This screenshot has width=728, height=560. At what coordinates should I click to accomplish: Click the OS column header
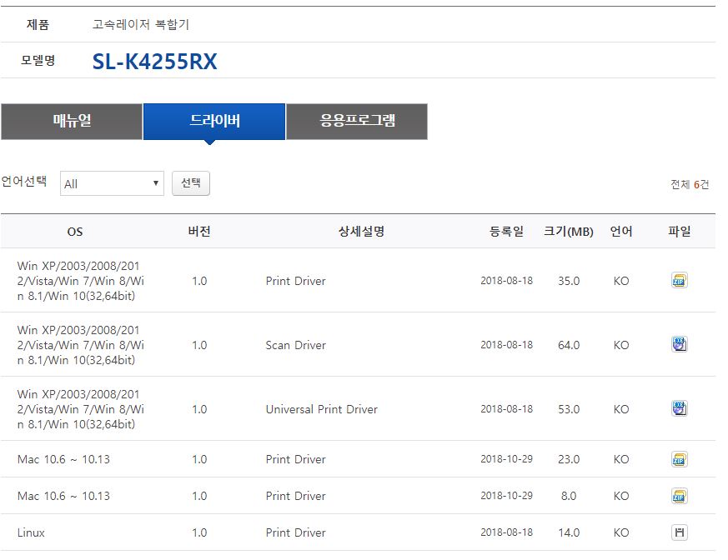75,232
